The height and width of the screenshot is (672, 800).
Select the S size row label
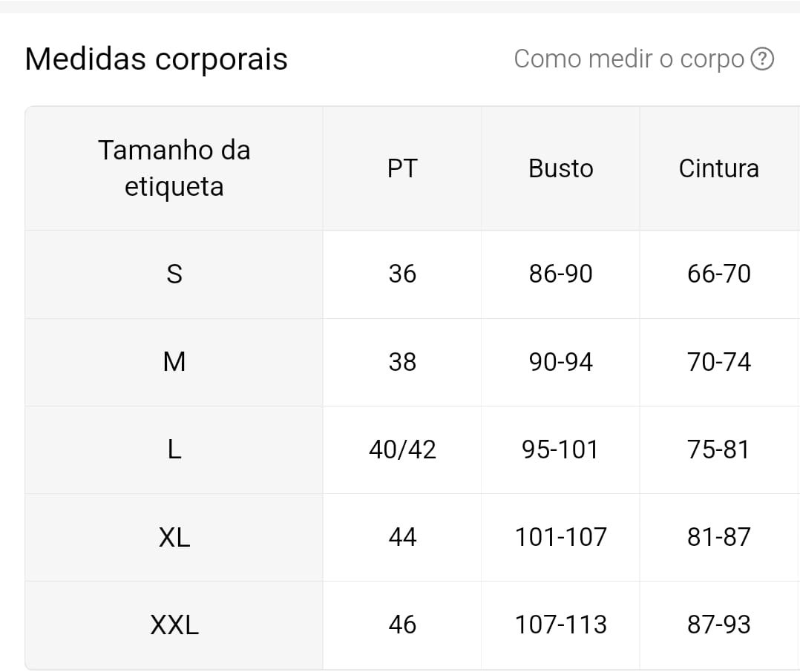coord(174,274)
